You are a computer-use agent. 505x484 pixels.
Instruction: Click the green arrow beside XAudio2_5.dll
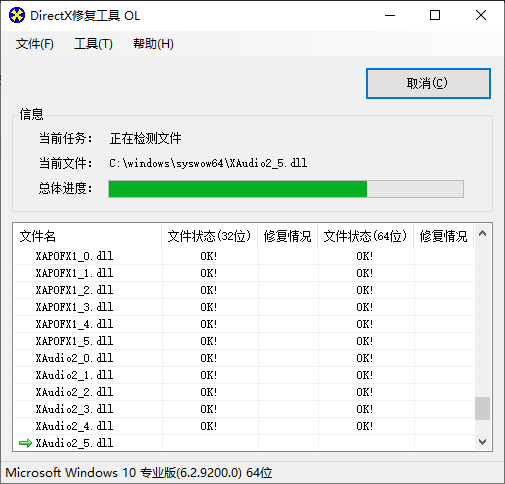25,443
